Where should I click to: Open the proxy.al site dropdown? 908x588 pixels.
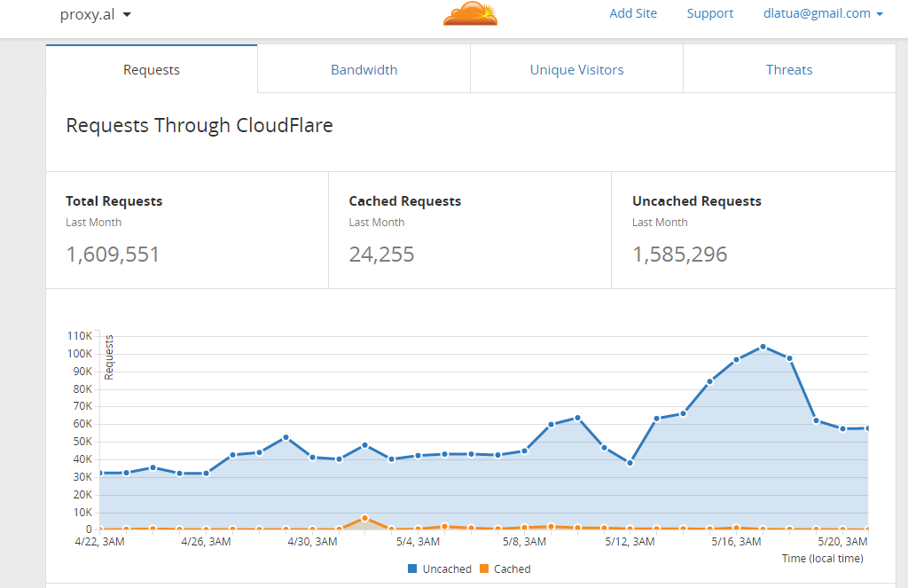95,14
